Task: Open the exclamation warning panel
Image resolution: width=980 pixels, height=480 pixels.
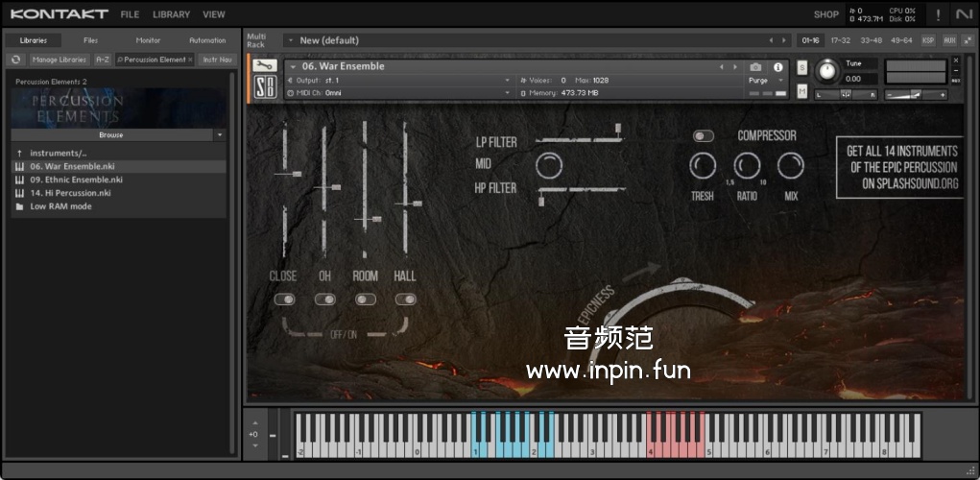Action: point(938,14)
